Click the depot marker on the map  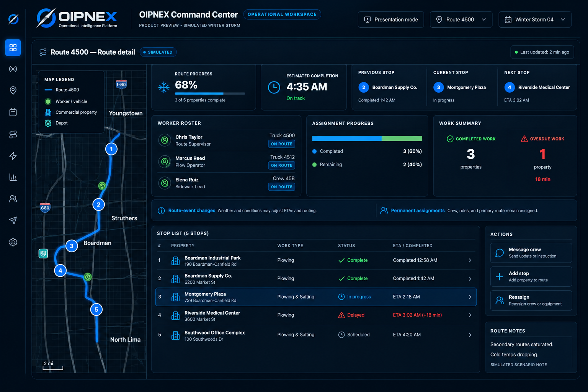coord(43,253)
